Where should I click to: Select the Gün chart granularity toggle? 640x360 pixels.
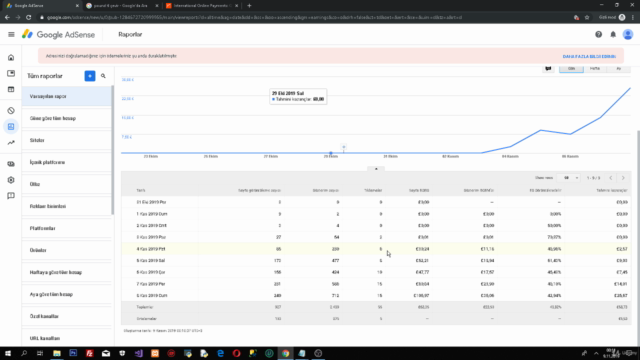[x=571, y=69]
